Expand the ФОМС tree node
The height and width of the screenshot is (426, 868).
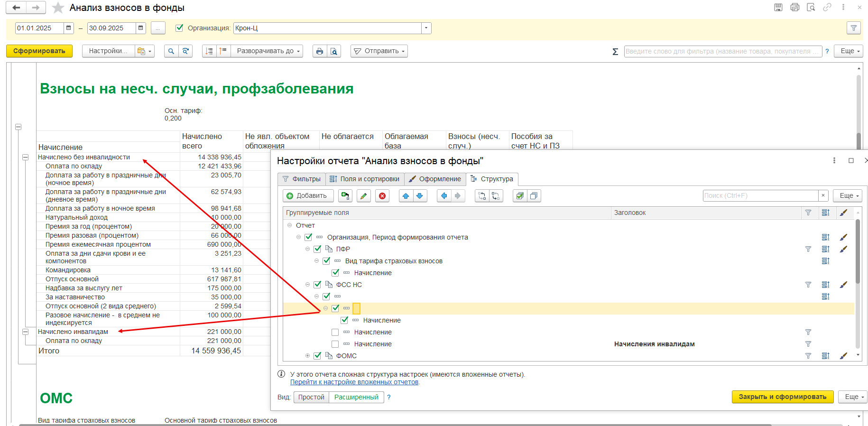[307, 356]
